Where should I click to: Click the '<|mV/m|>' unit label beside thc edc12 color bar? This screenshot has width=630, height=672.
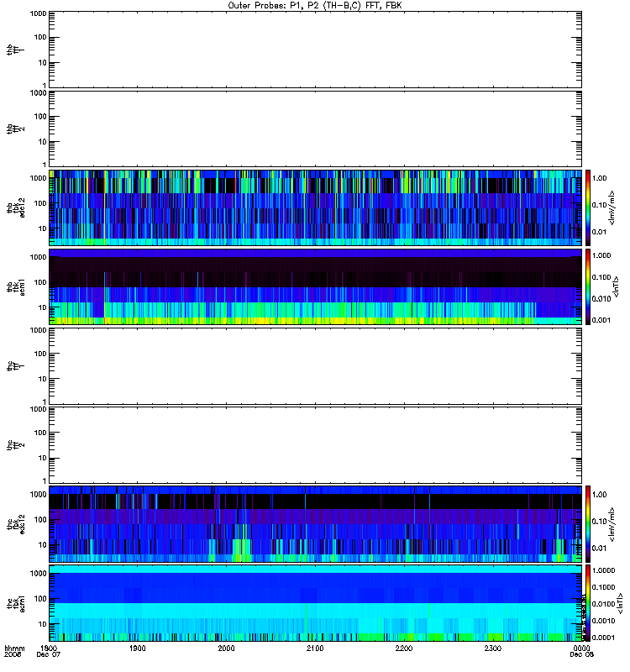pyautogui.click(x=612, y=523)
